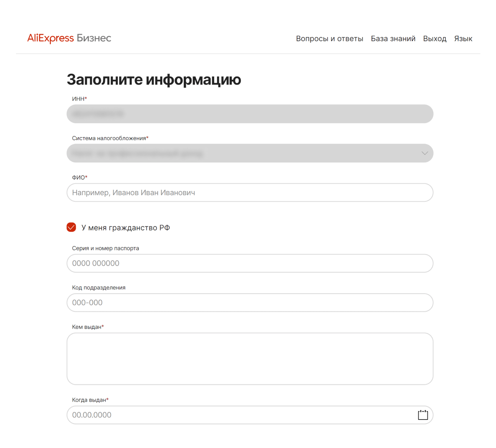The image size is (496, 448).
Task: Open 'База знаний' from the top navigation
Action: [393, 38]
